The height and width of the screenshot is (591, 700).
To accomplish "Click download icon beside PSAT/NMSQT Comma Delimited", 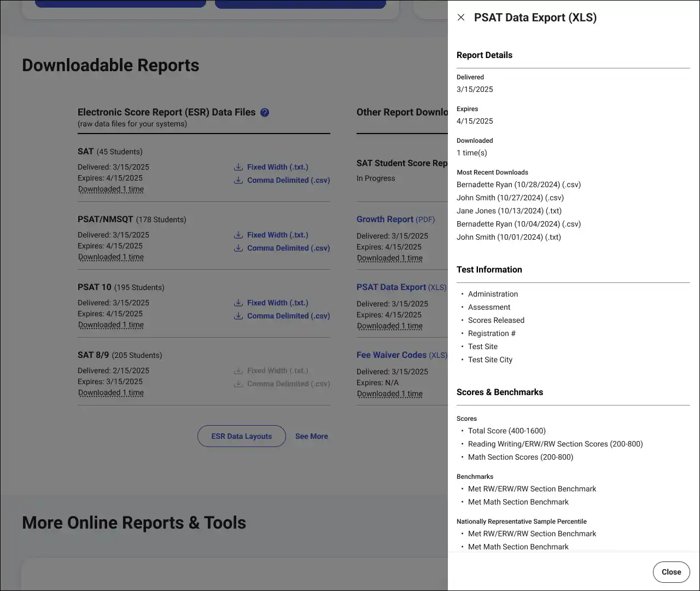I will click(x=238, y=248).
